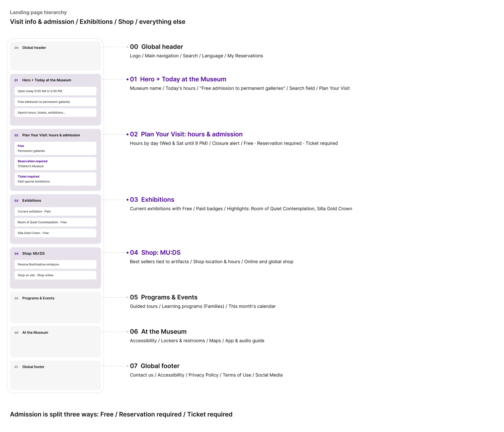
Task: Select the 'Free Permanent galleries' card
Action: coord(55,148)
